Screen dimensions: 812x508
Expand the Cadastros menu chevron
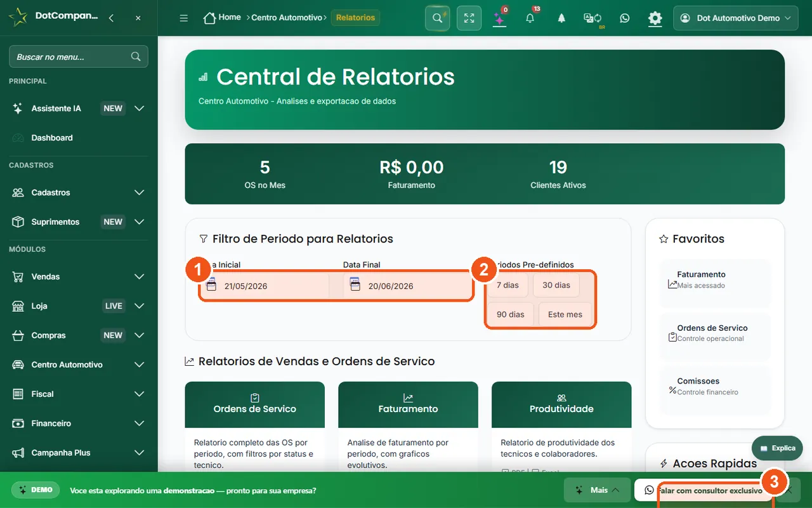tap(140, 192)
